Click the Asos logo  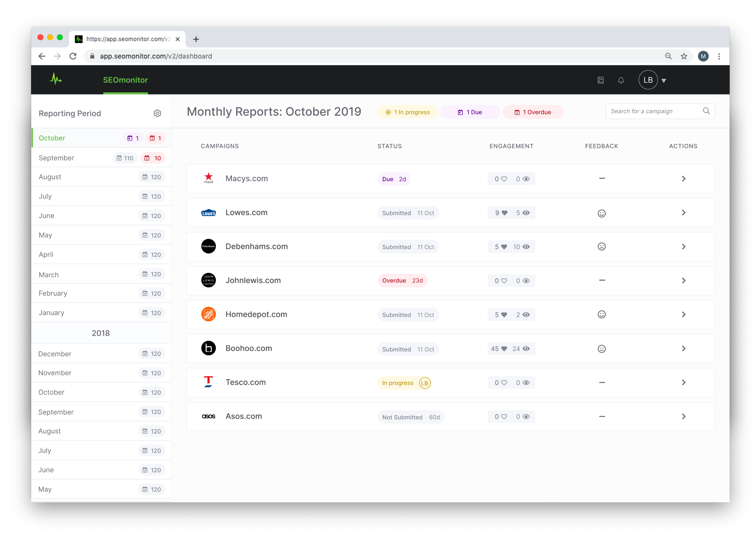tap(209, 416)
